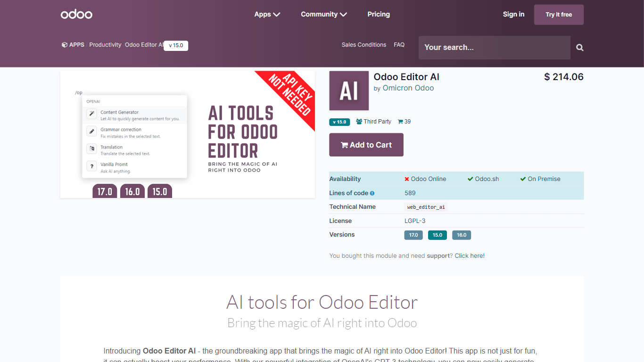Switch to version 16.0

click(x=462, y=235)
